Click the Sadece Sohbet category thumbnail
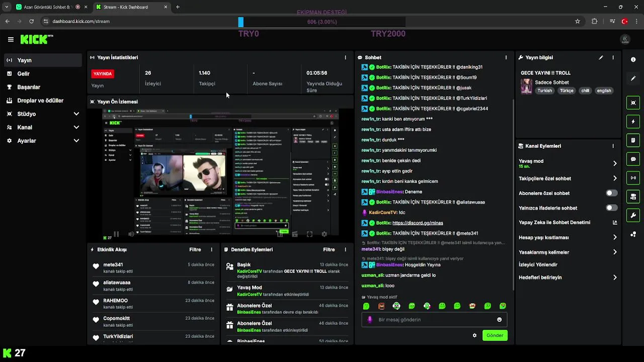This screenshot has height=362, width=644. (x=526, y=86)
